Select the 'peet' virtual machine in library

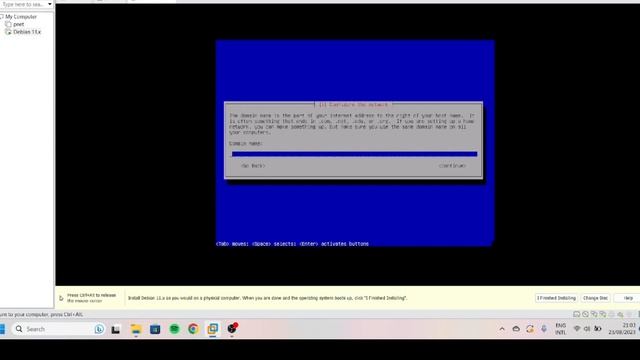click(18, 24)
